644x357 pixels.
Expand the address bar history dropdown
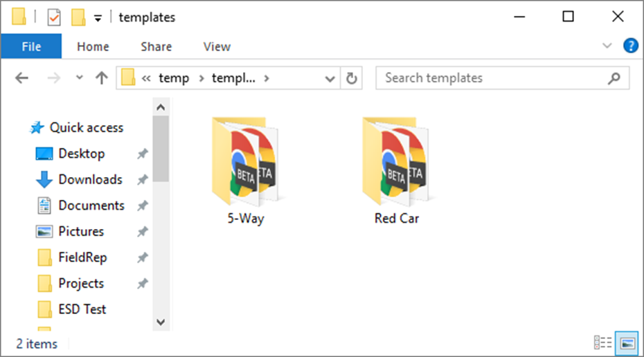coord(330,78)
